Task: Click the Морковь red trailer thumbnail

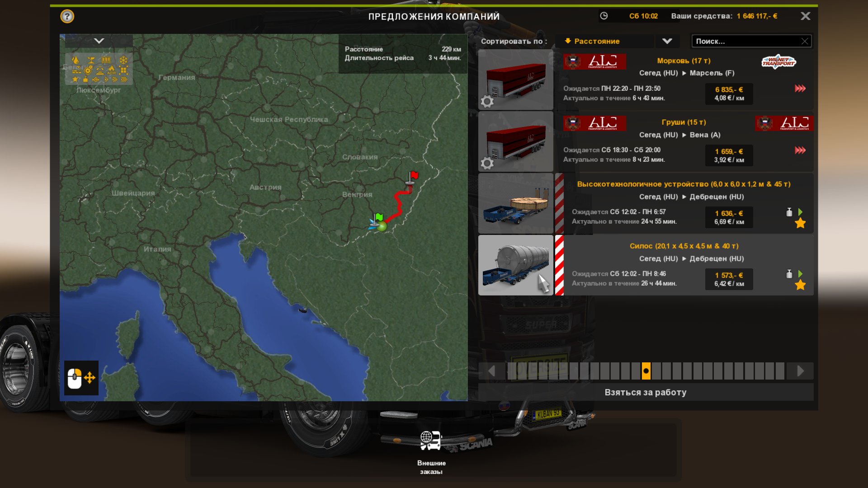Action: click(x=515, y=80)
